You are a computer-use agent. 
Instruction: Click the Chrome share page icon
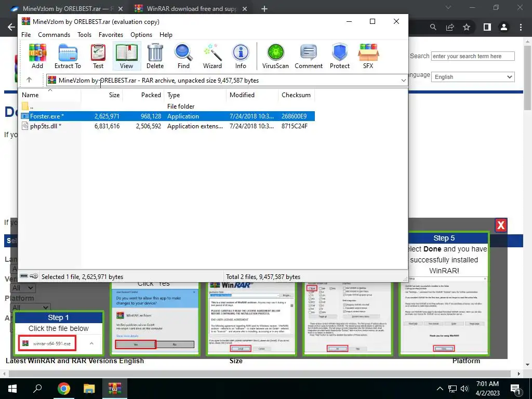(x=450, y=27)
